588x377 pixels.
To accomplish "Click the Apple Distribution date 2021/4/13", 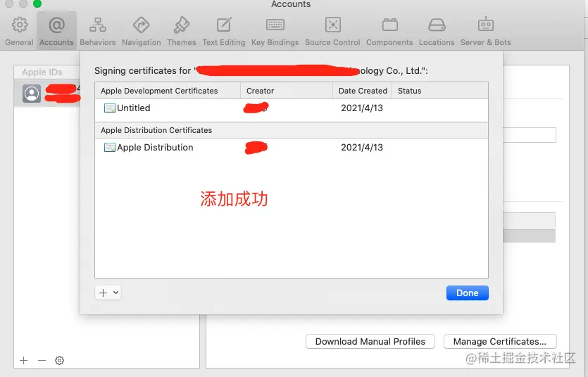I will click(x=362, y=148).
